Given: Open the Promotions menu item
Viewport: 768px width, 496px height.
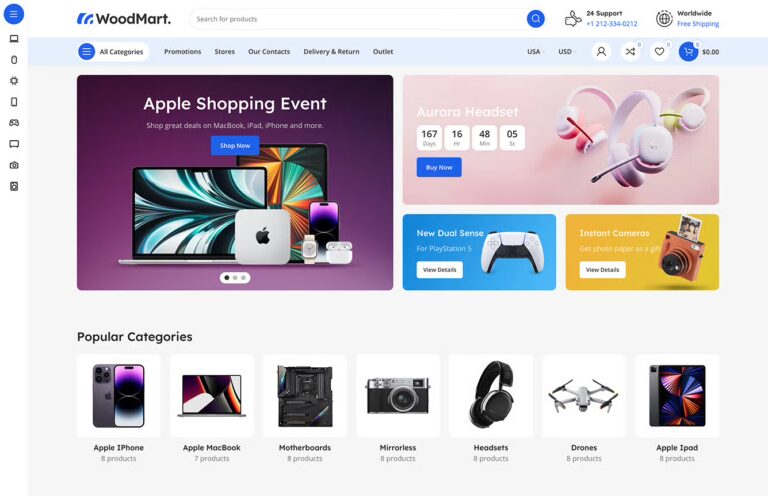Looking at the screenshot, I should click(183, 51).
